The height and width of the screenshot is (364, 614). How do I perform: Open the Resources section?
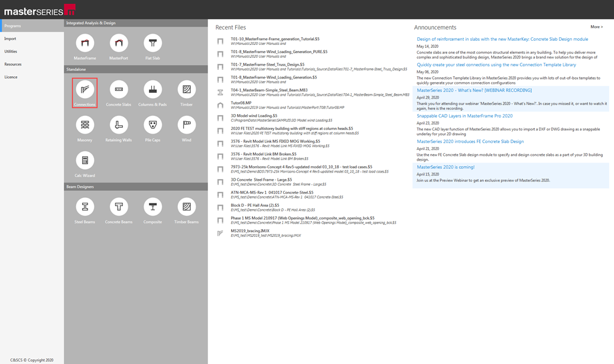(x=13, y=64)
